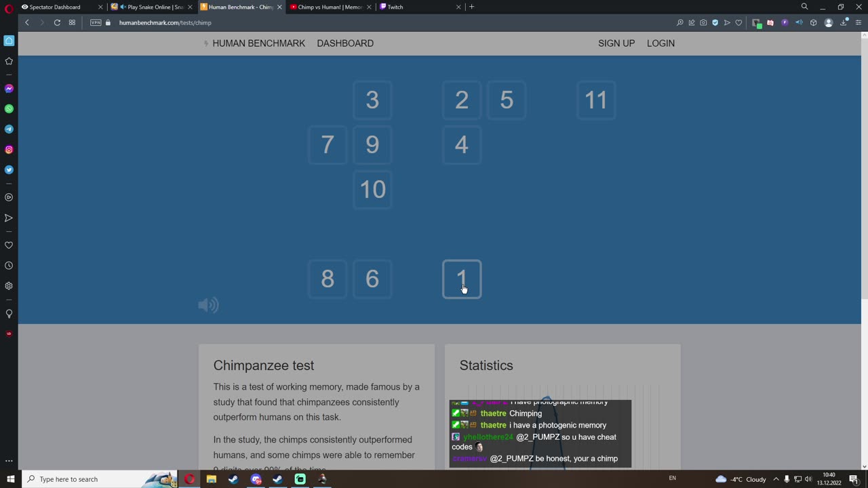Open the sidebar player icon
The image size is (868, 488).
[x=9, y=197]
